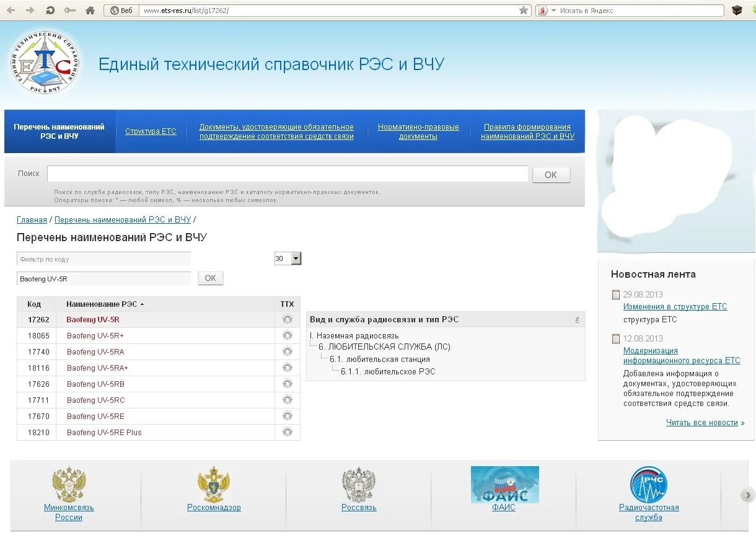The height and width of the screenshot is (543, 756).
Task: Select row Baofeng UV-5RA name
Action: [95, 352]
